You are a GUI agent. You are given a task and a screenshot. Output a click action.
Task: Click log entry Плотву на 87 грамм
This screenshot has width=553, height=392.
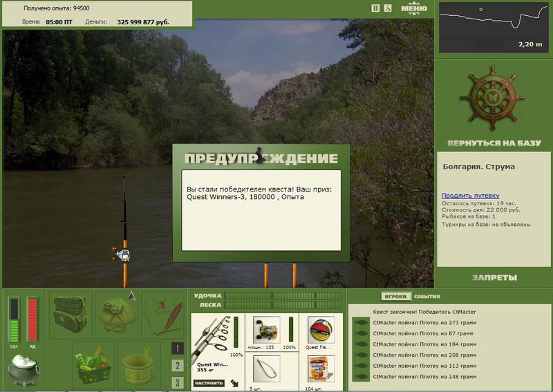coord(423,333)
